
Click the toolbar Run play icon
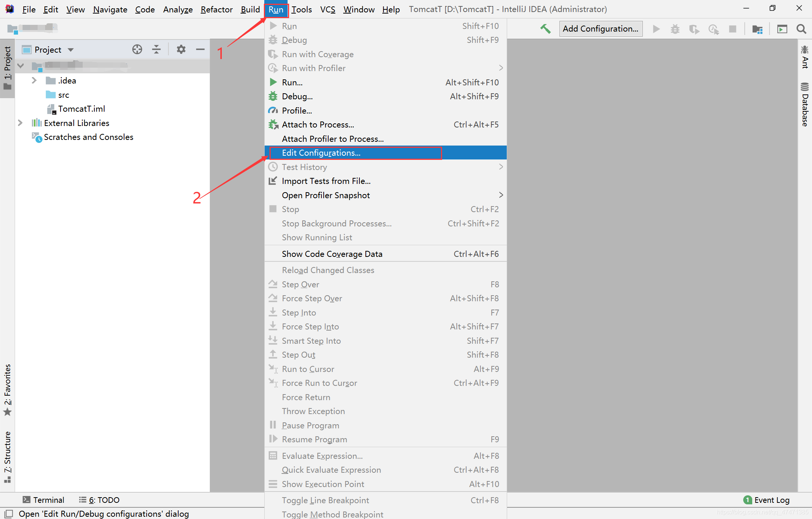[656, 29]
